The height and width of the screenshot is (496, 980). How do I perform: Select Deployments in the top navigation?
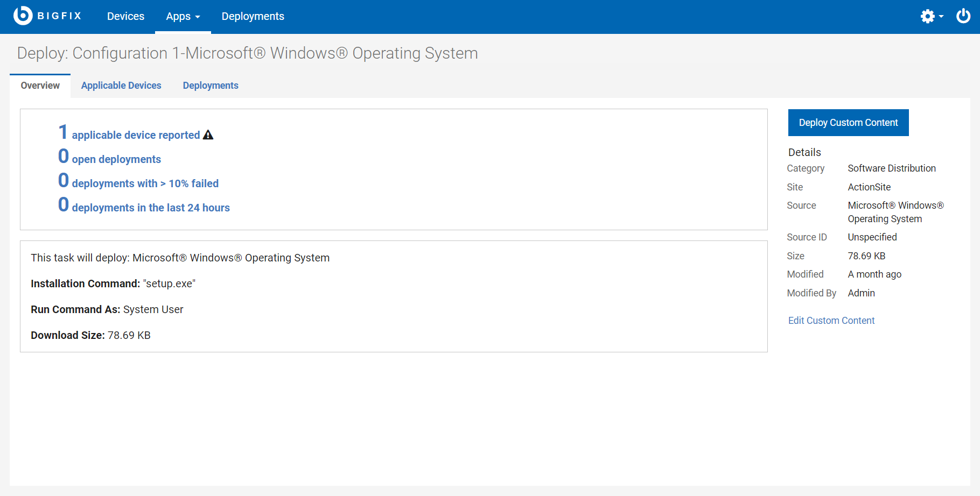coord(253,16)
